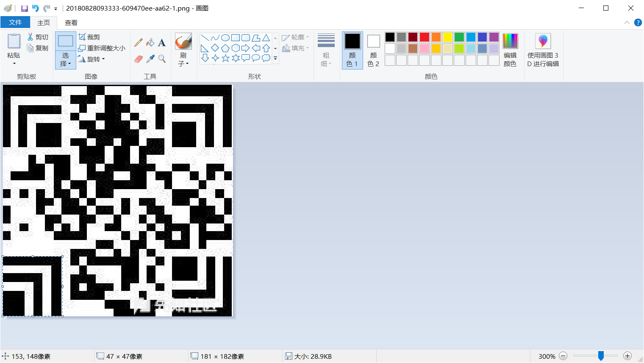Choose the Five-point star shape

click(225, 58)
